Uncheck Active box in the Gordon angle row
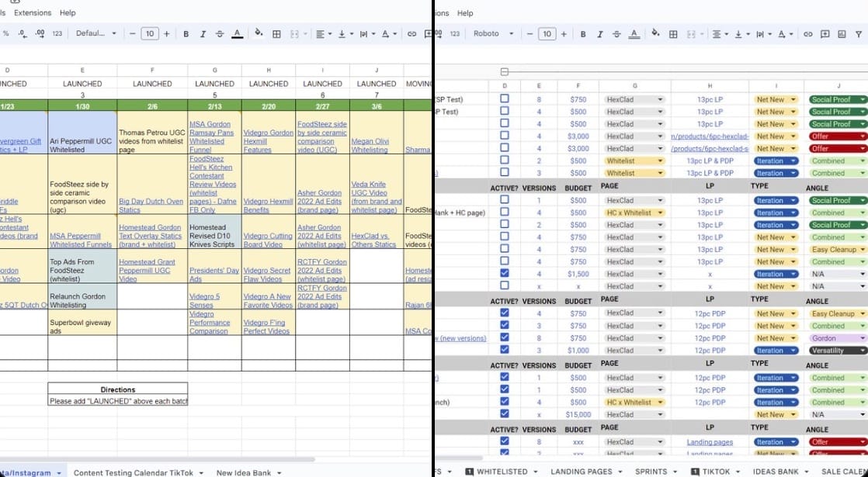Screen dimensions: 868x477 click(x=505, y=337)
